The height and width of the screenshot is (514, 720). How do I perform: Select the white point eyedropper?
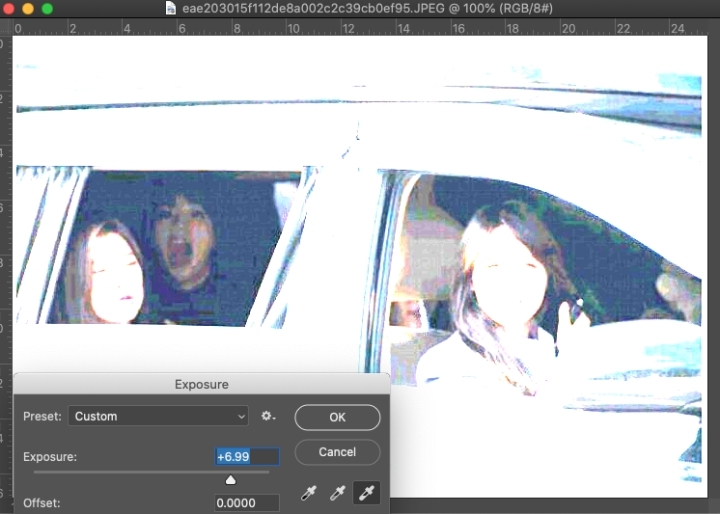click(366, 492)
